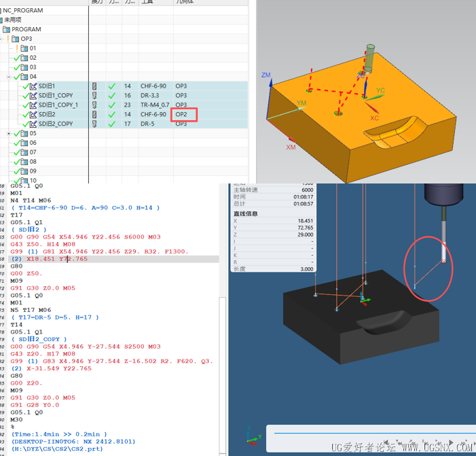Click the green checkmark in SD旧1_COPY_1 row
Viewport: 476px width, 456px height.
coord(111,105)
